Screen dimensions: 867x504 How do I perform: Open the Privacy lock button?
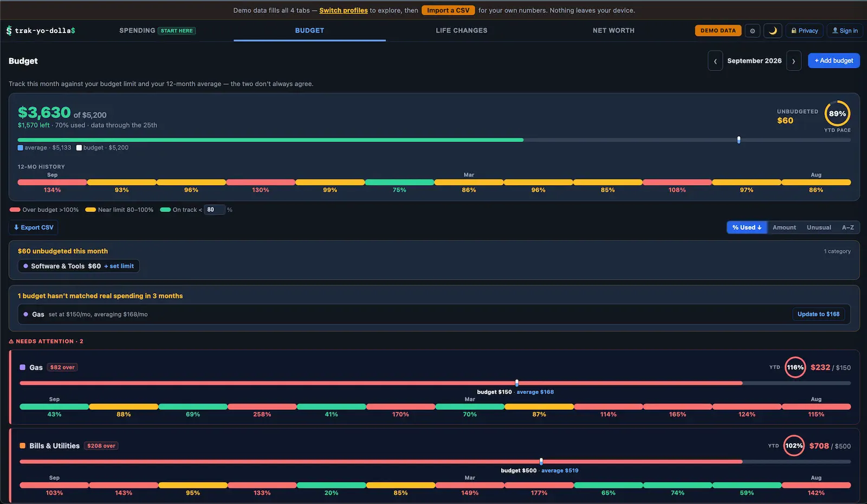point(805,31)
